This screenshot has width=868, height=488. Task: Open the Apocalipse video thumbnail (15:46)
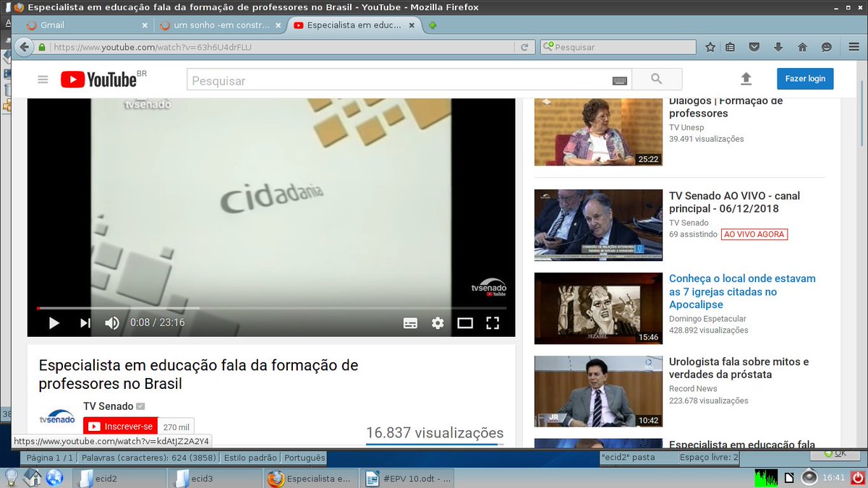coord(598,308)
